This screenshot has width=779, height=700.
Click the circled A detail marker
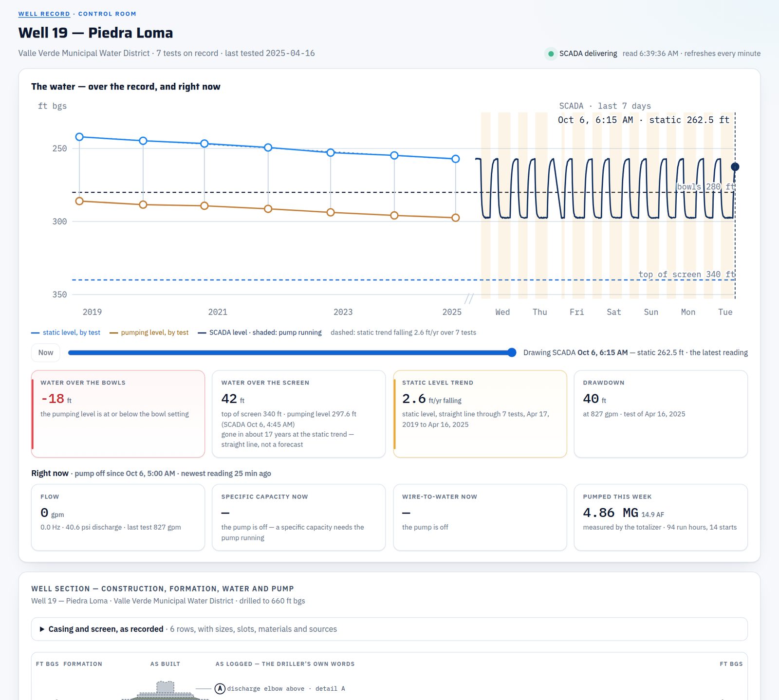[220, 688]
